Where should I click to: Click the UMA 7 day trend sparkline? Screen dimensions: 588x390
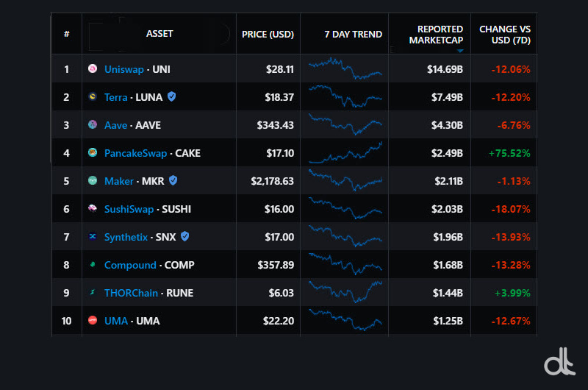point(345,320)
